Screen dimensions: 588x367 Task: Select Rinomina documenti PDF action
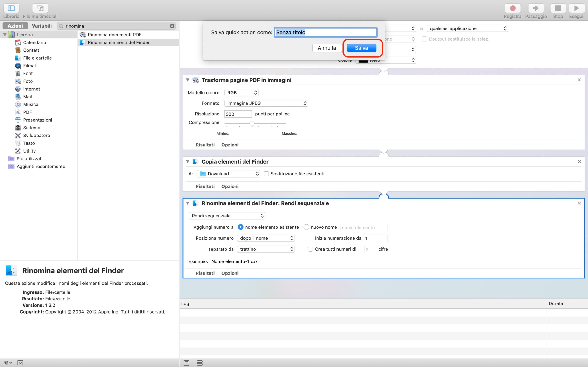114,35
